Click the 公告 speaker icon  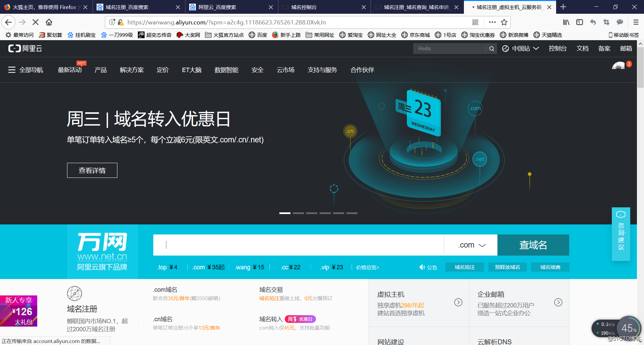[x=422, y=267]
